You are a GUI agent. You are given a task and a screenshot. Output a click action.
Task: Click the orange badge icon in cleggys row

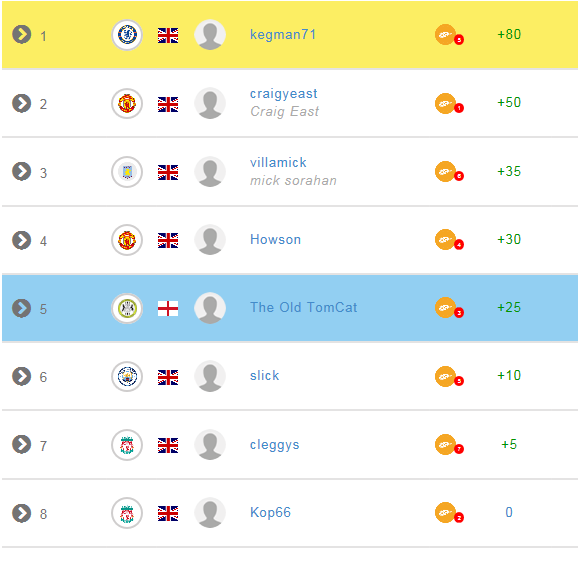pyautogui.click(x=449, y=445)
